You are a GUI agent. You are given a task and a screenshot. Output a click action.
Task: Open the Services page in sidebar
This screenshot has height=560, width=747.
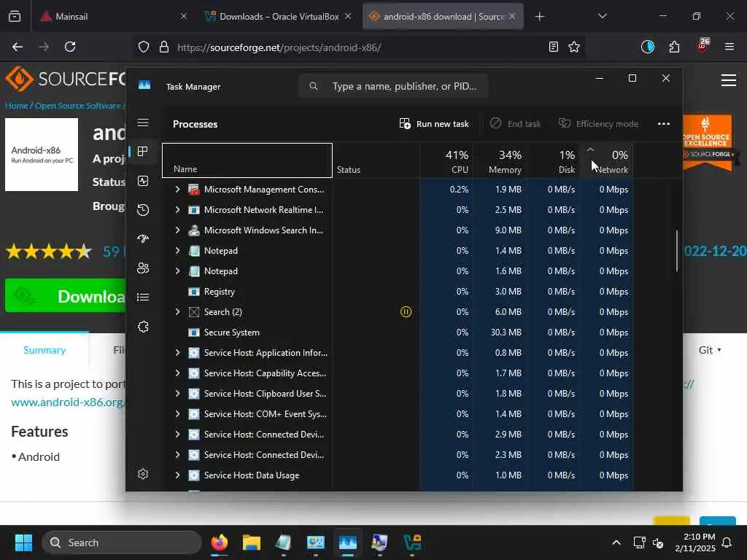pyautogui.click(x=143, y=327)
